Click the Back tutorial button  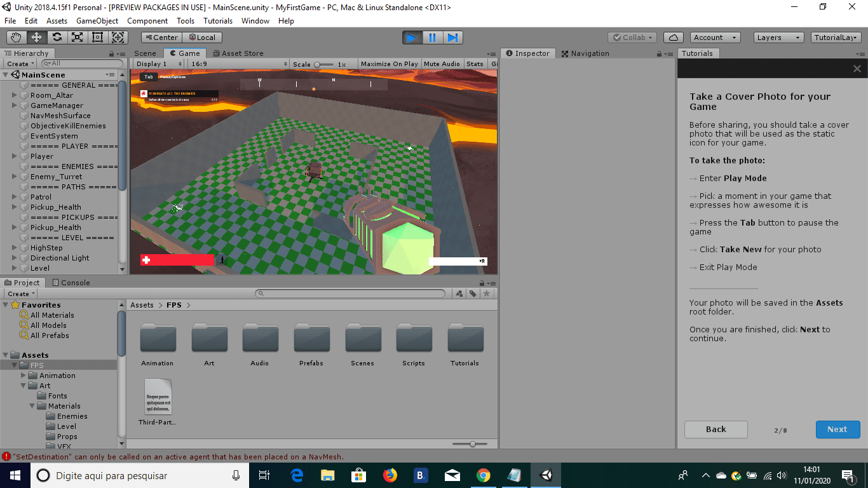[x=715, y=430]
